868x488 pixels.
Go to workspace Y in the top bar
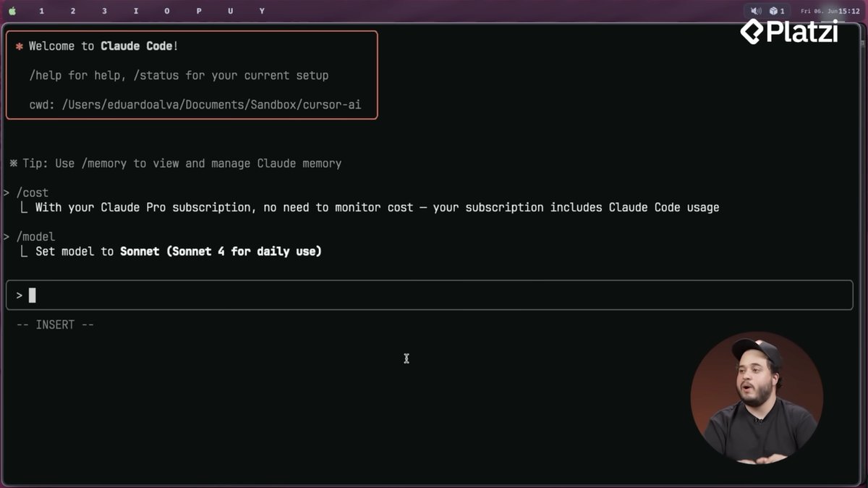tap(262, 11)
